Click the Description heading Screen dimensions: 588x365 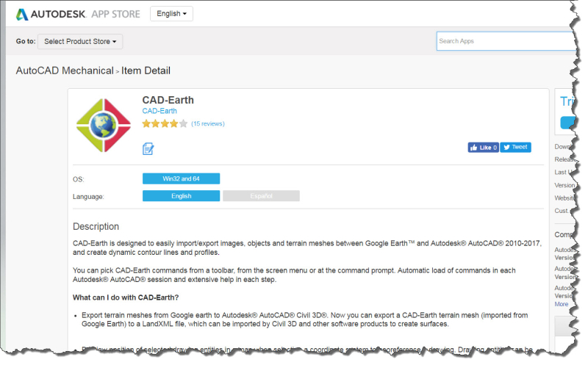(96, 227)
